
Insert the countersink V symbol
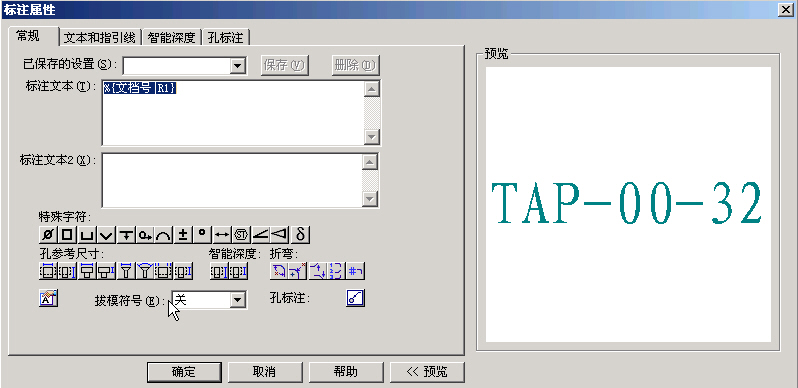coord(106,235)
